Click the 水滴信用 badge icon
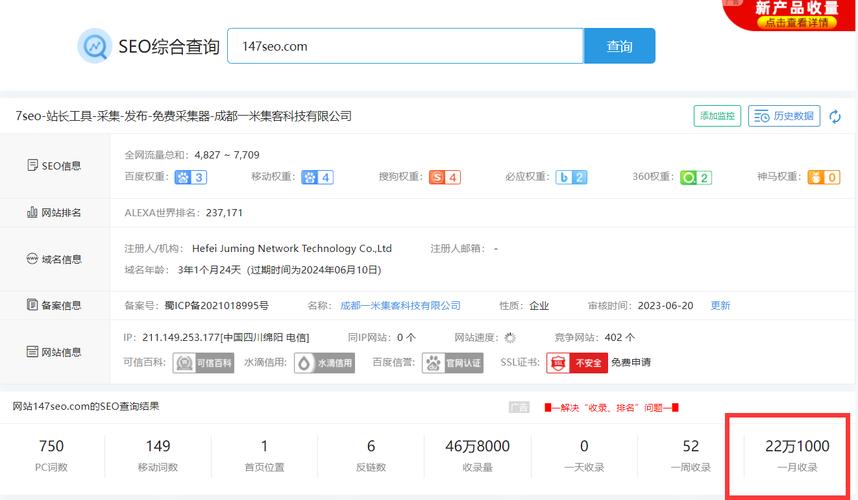Screen dimensions: 858x500 point(324,363)
